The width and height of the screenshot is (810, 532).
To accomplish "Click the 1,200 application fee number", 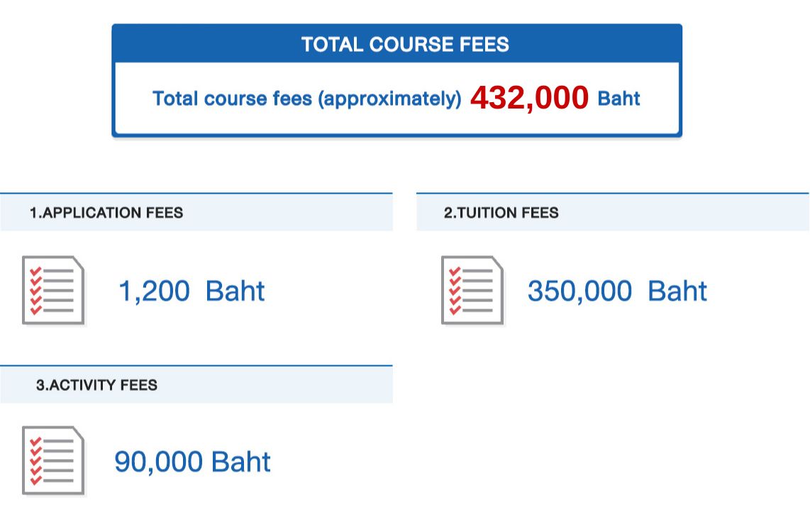I will [x=154, y=291].
